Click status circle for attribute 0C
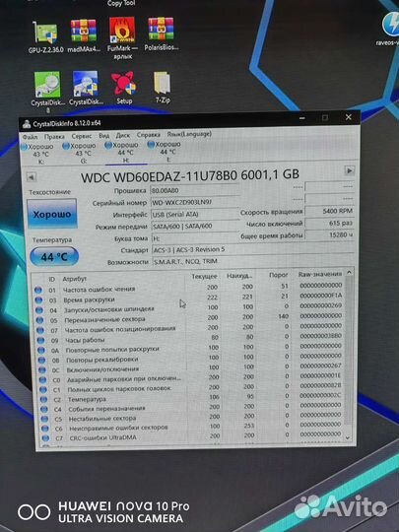 [x=42, y=369]
